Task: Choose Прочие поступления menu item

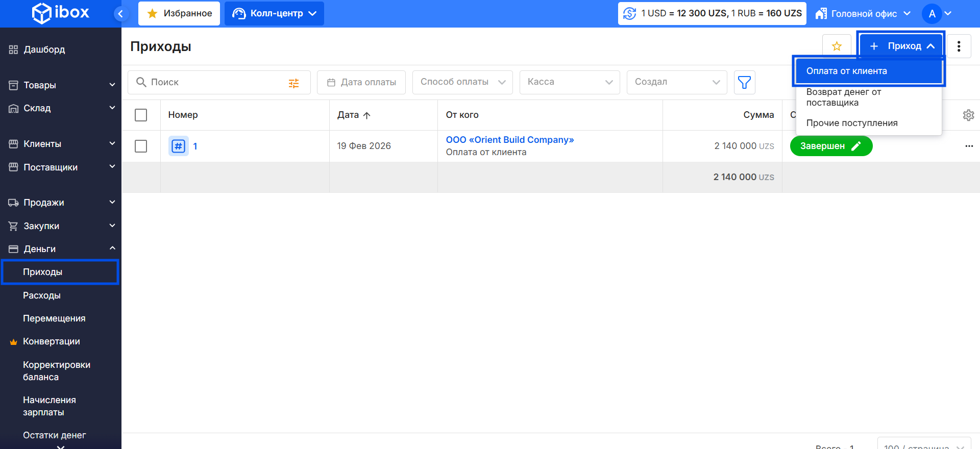Action: point(852,123)
